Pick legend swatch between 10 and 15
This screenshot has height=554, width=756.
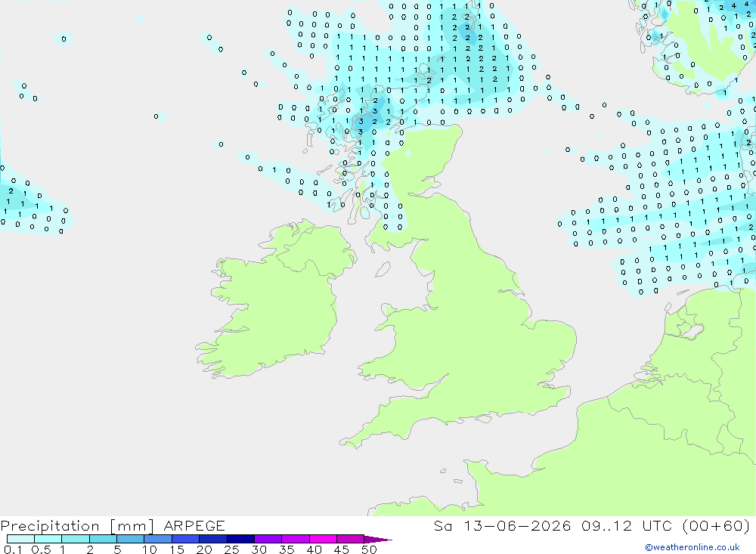click(x=158, y=539)
